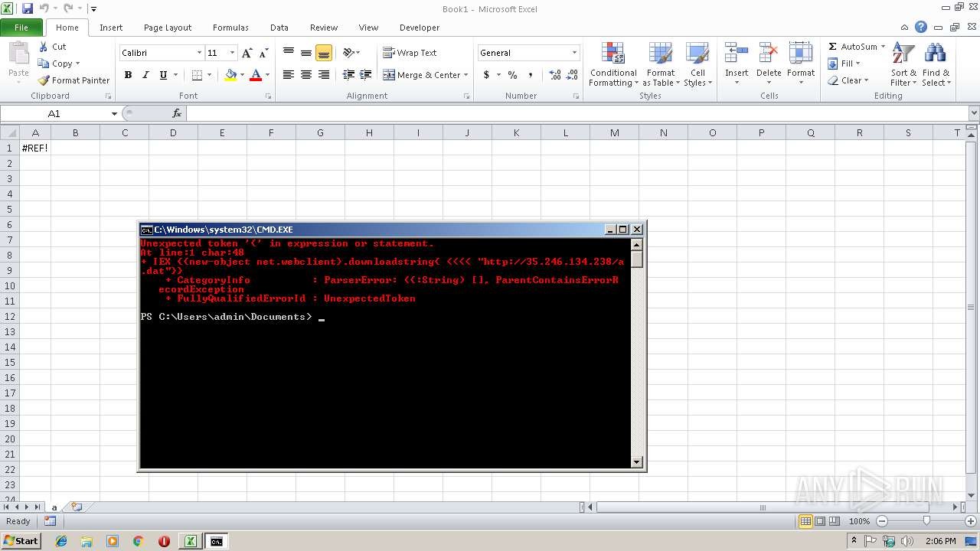Apply Percent Style format
Screen dimensions: 980x551
coord(512,75)
